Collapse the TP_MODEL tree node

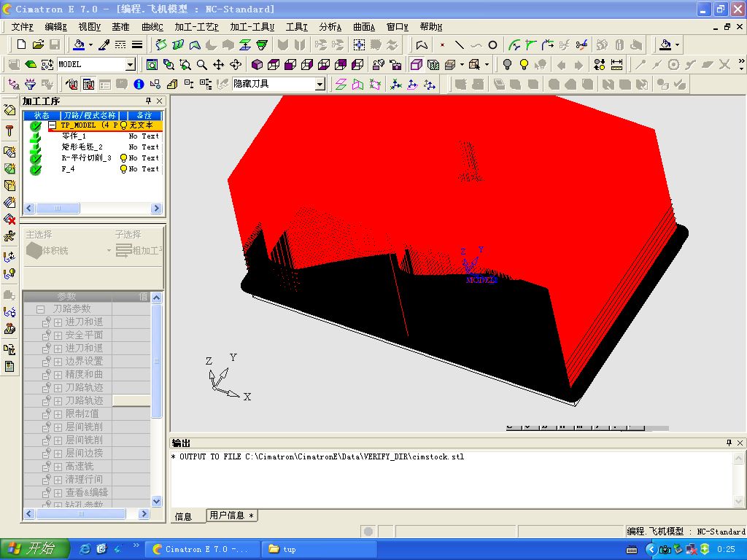[53, 125]
